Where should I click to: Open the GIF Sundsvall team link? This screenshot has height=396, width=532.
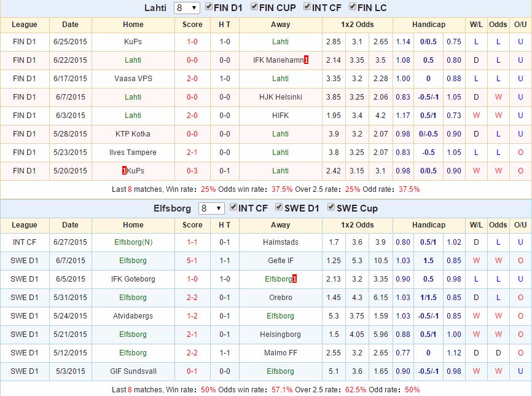pyautogui.click(x=133, y=371)
